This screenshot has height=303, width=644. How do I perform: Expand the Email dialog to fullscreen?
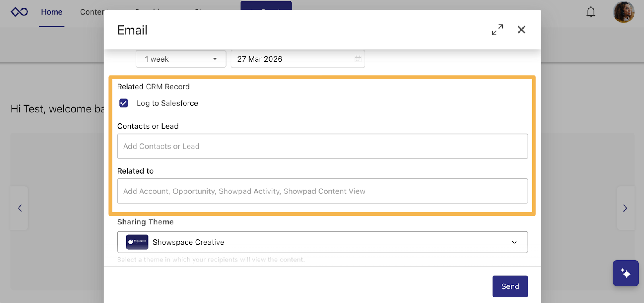click(497, 30)
